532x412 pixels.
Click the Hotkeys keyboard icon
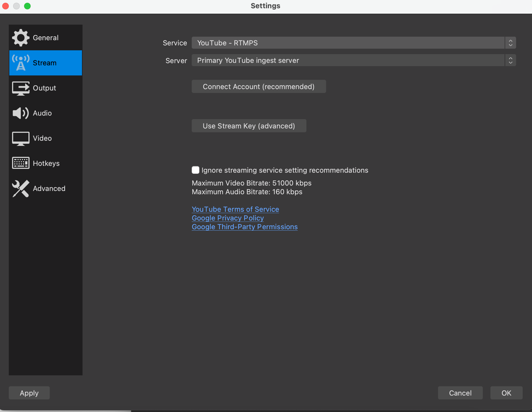tap(20, 163)
